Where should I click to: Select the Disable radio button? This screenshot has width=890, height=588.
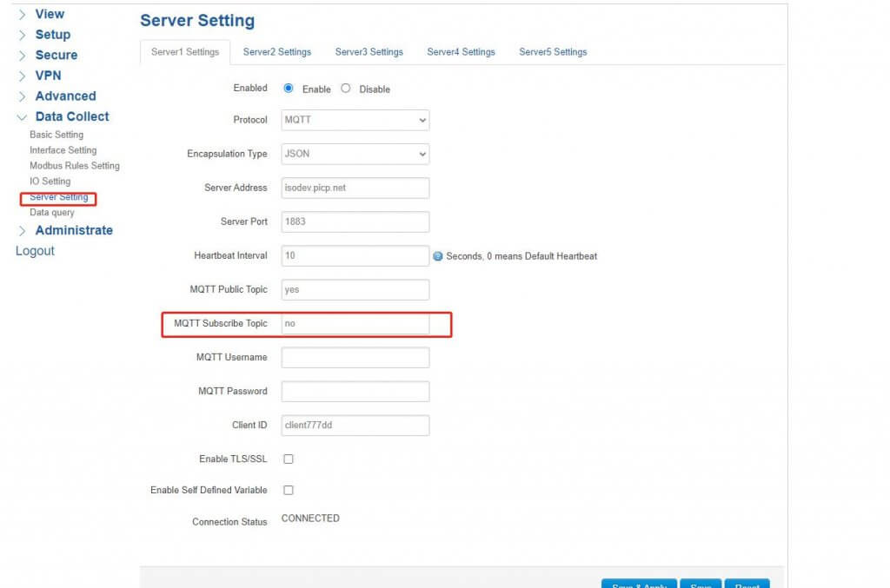345,89
